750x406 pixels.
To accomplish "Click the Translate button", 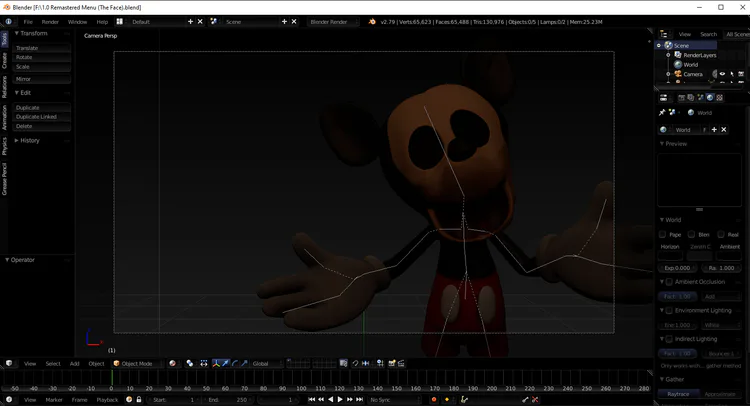I will pyautogui.click(x=42, y=48).
